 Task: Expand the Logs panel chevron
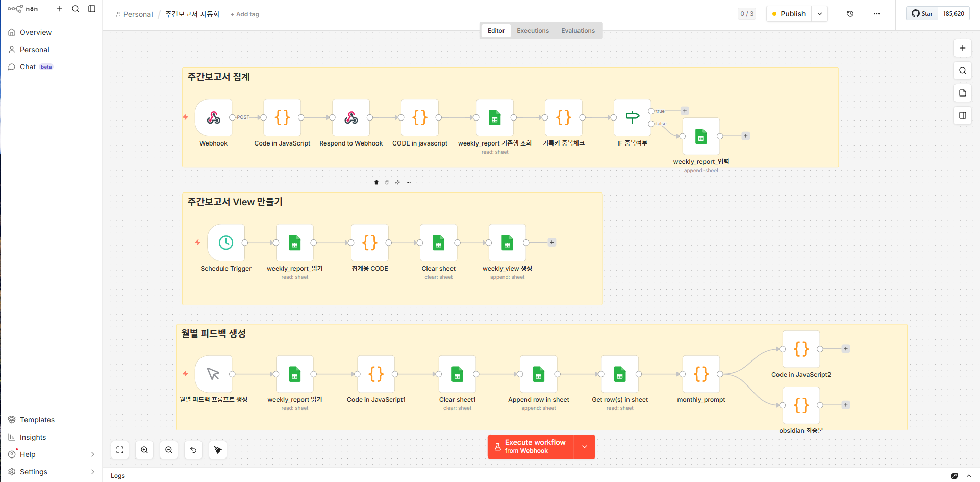(968, 476)
